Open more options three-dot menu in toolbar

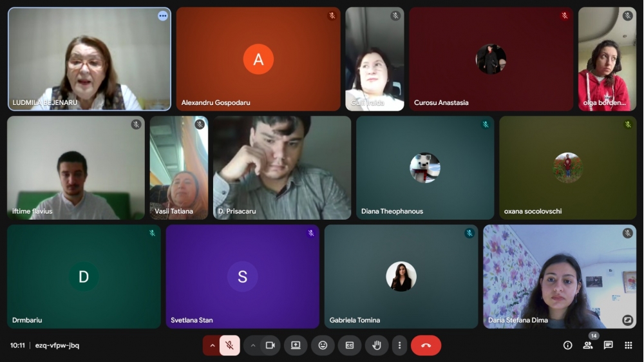[x=399, y=345]
